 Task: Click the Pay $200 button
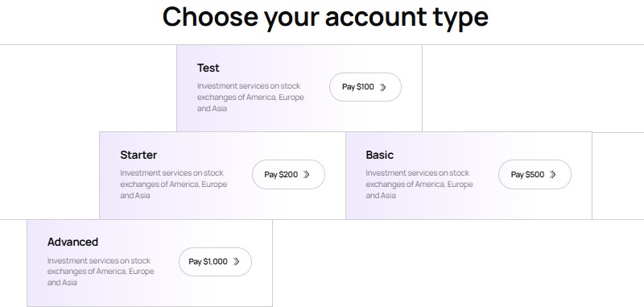click(288, 175)
